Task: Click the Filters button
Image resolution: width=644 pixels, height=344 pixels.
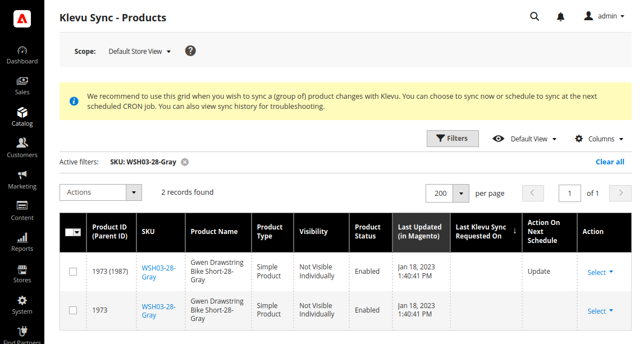Action: [x=453, y=139]
